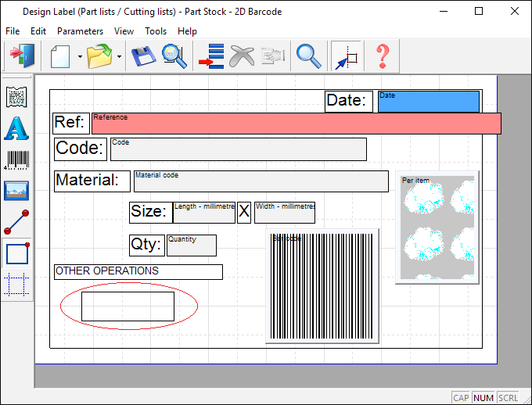Image resolution: width=532 pixels, height=405 pixels.
Task: Expand the open folder dropdown arrow
Action: click(x=119, y=57)
